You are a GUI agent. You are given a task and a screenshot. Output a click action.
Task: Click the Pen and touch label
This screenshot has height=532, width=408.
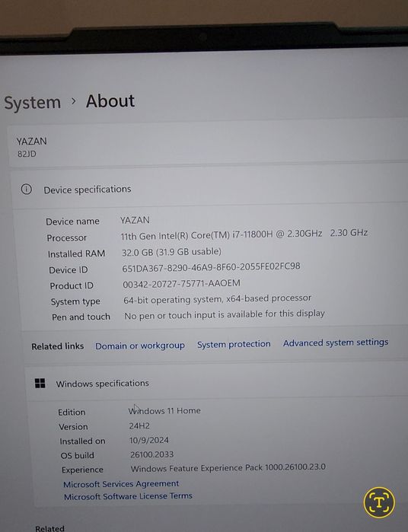tap(81, 317)
